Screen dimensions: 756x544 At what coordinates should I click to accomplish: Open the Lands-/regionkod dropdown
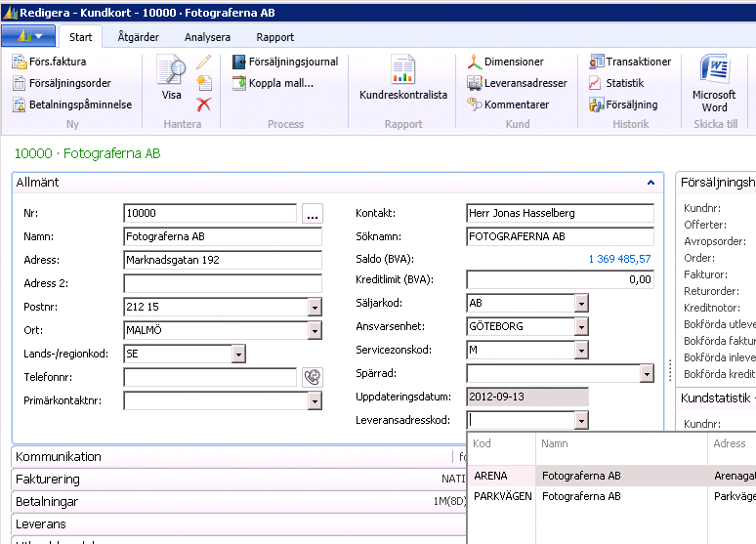238,354
